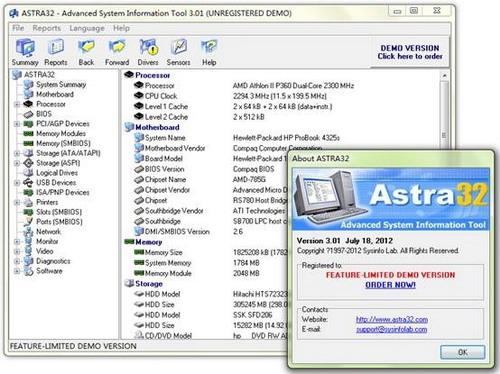This screenshot has width=500, height=374.
Task: Select System Summary tree icon
Action: point(29,85)
